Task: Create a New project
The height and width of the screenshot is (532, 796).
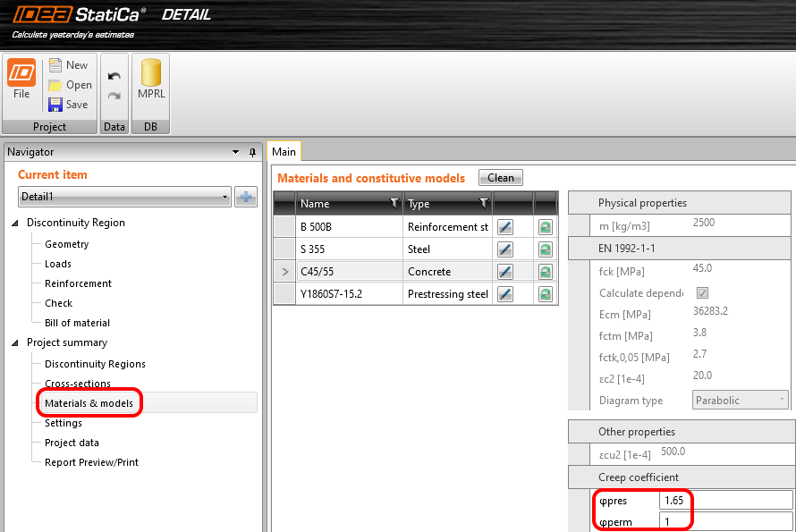Action: (69, 65)
